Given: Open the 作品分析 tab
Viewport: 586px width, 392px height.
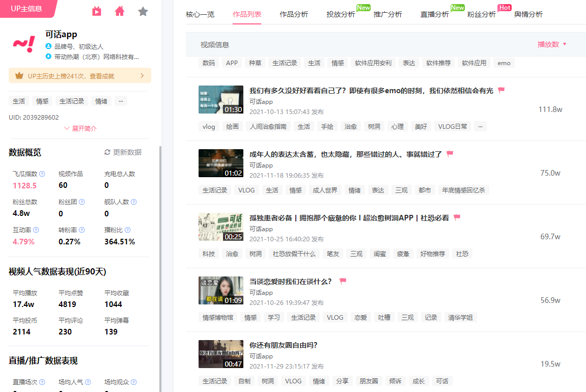Looking at the screenshot, I should coord(294,14).
